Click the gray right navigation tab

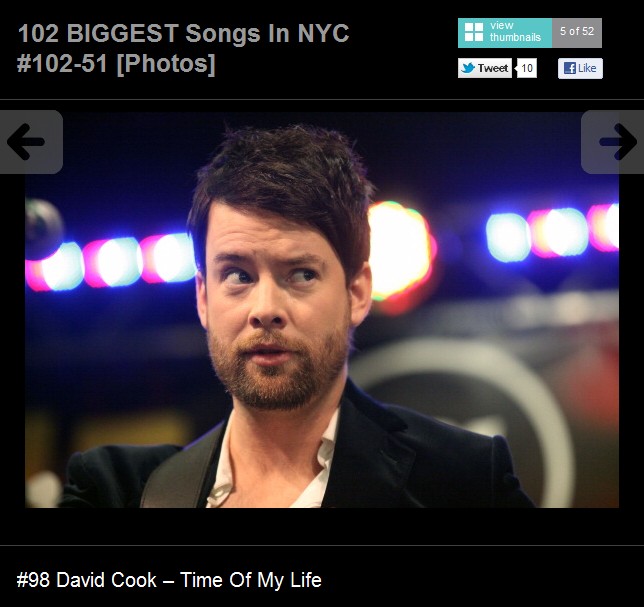pyautogui.click(x=612, y=142)
